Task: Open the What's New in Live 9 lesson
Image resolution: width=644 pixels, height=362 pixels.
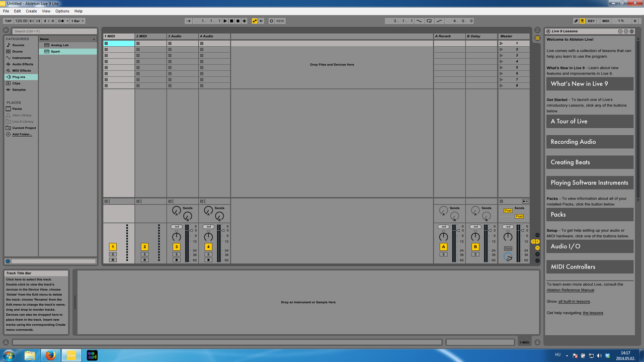Action: [590, 84]
